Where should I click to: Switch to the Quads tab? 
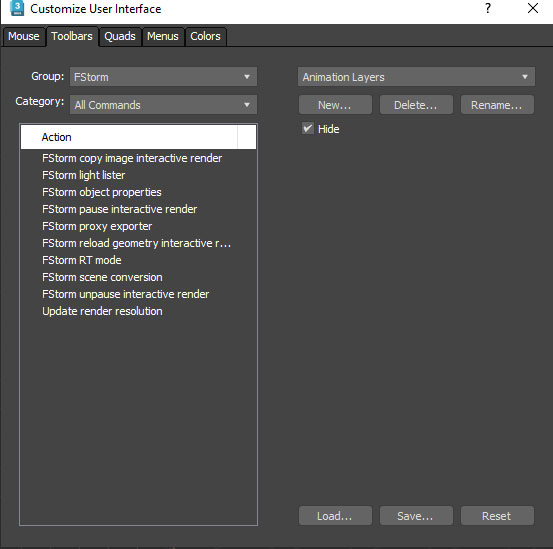coord(120,36)
